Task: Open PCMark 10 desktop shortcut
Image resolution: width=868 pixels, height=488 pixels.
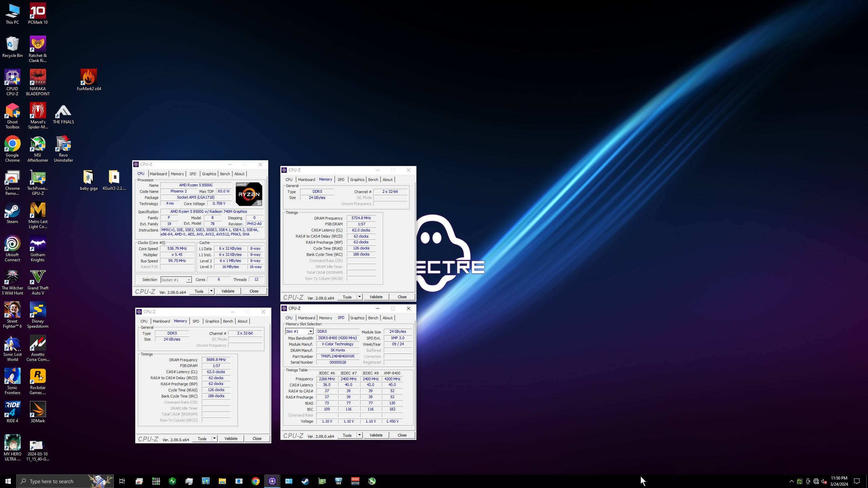Action: pyautogui.click(x=38, y=14)
